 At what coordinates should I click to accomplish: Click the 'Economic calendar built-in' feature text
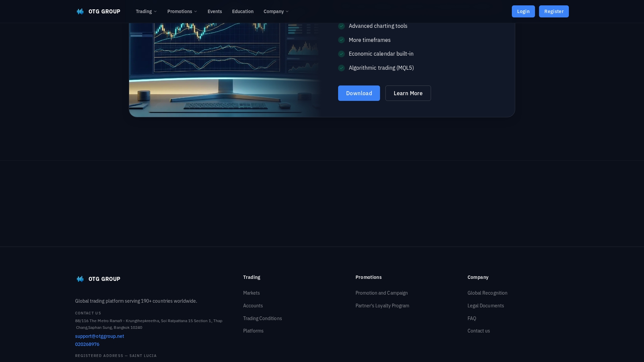pyautogui.click(x=381, y=54)
